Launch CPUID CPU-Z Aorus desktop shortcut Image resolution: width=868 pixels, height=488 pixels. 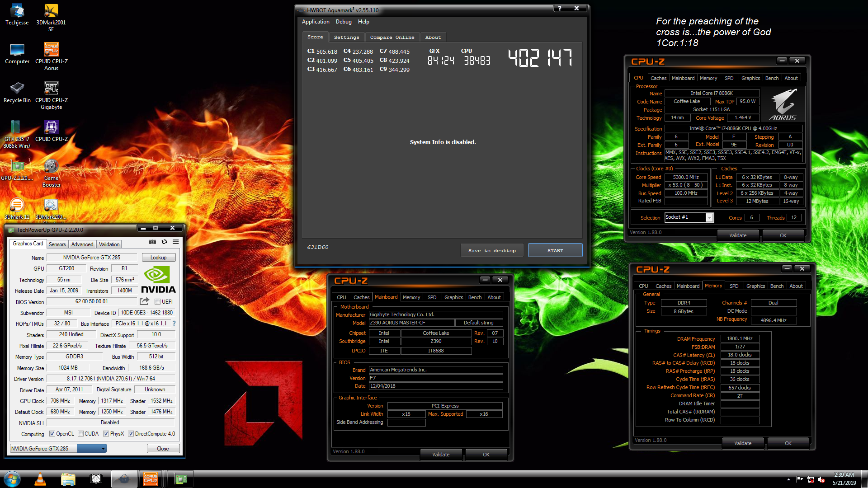51,56
